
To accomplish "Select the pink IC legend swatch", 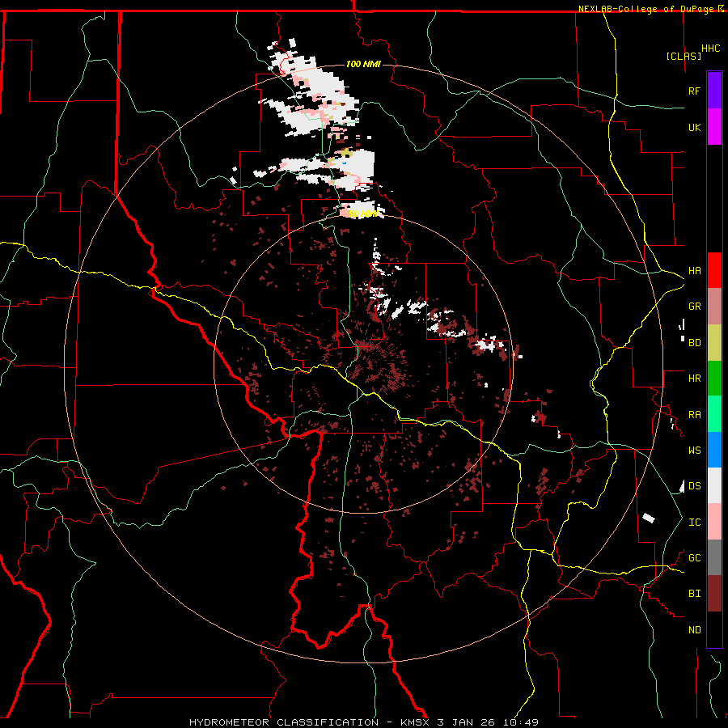I will tap(714, 522).
